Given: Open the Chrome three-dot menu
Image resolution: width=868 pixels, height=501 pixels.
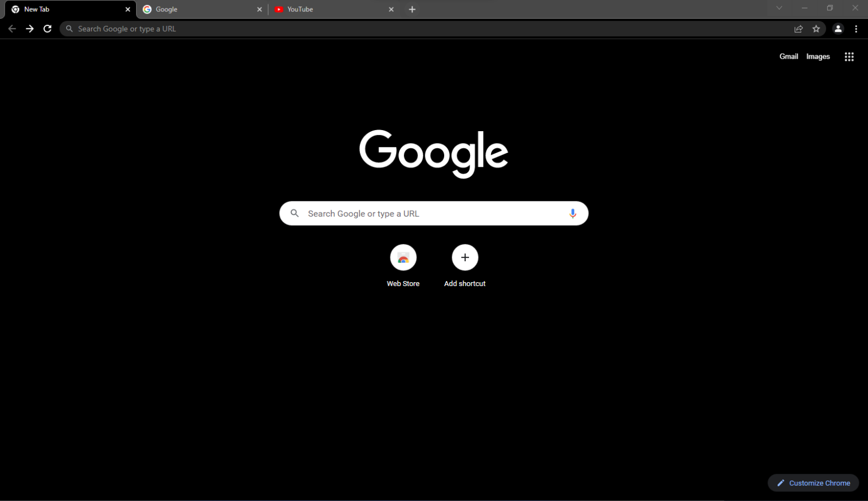Looking at the screenshot, I should [x=856, y=28].
